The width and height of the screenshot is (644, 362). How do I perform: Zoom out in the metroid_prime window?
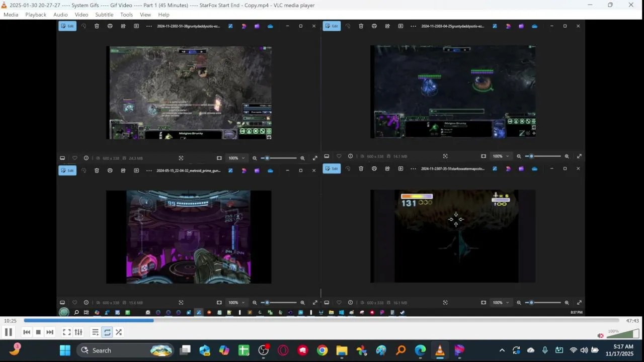click(x=255, y=303)
